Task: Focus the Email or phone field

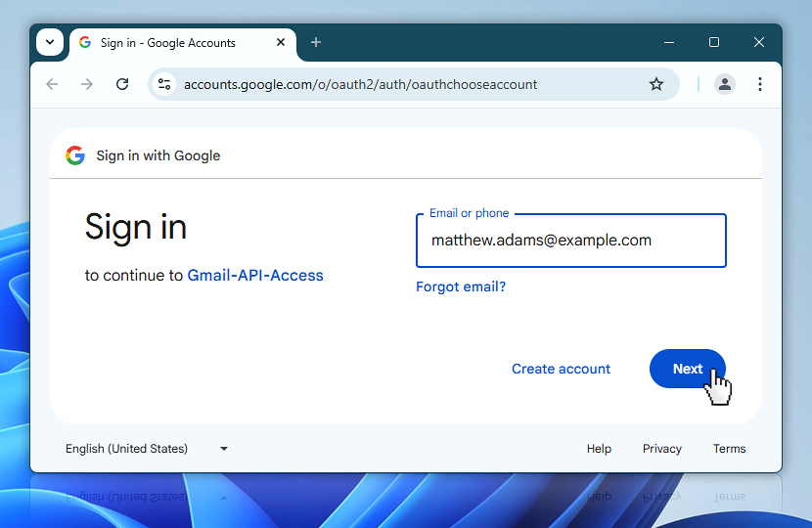Action: point(571,241)
